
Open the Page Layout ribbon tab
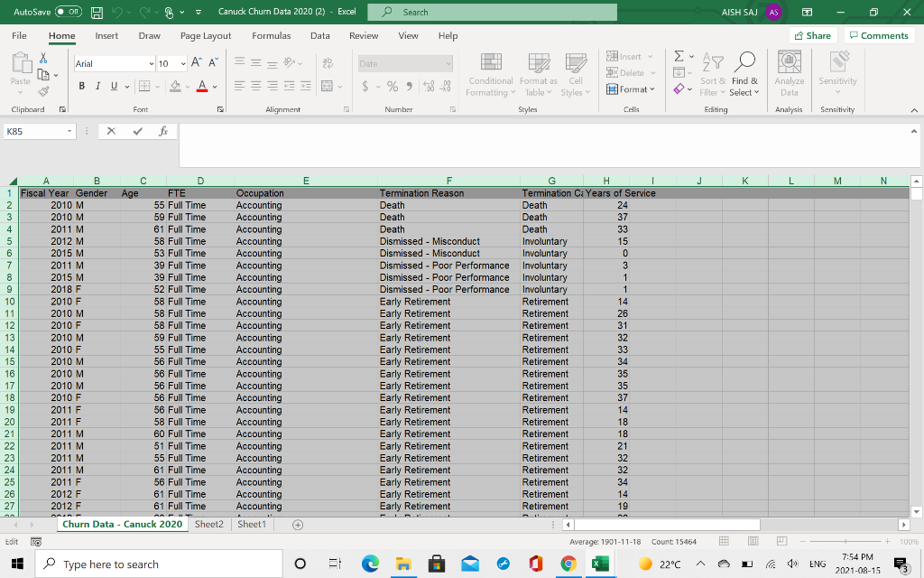(206, 35)
